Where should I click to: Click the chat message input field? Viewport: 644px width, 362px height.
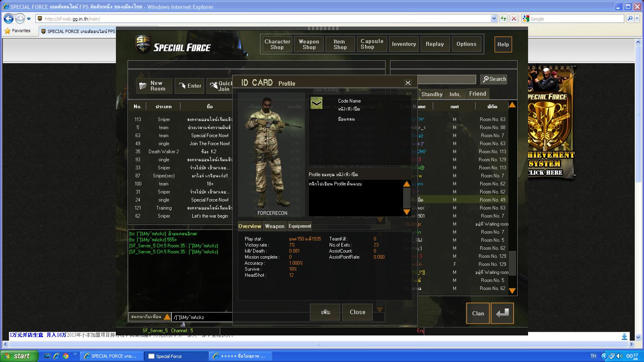coord(202,317)
